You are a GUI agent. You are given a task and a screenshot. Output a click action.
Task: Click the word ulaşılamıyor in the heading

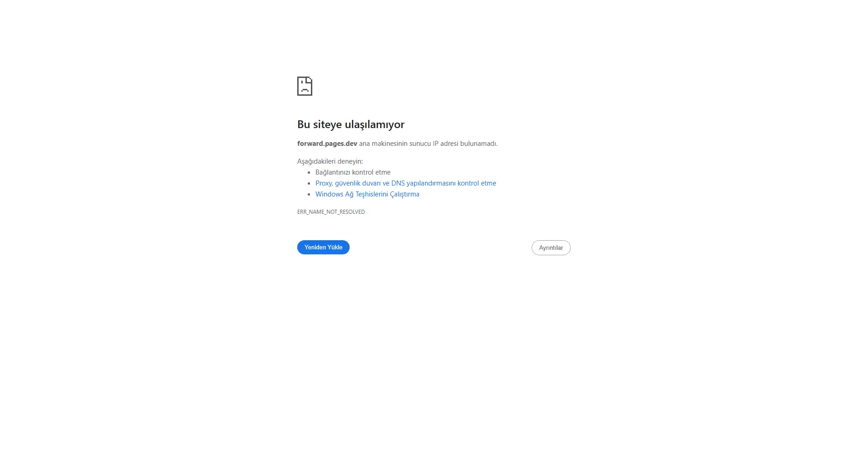pyautogui.click(x=375, y=124)
